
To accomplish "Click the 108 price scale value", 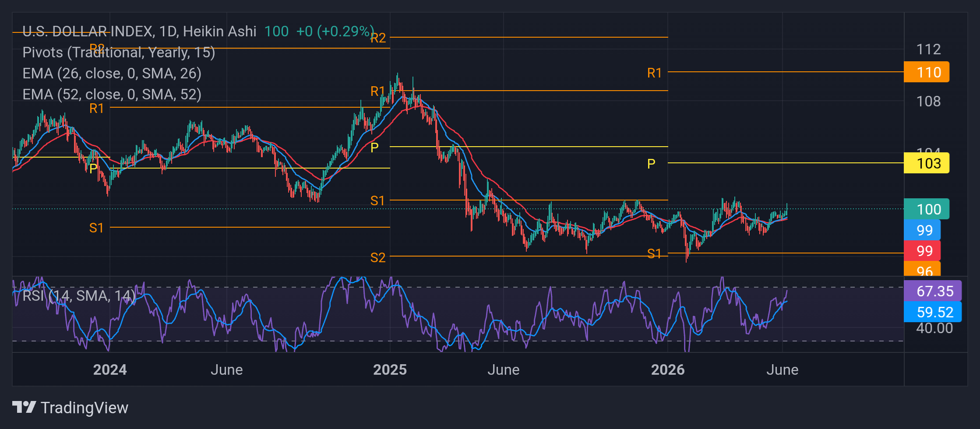I will (928, 101).
